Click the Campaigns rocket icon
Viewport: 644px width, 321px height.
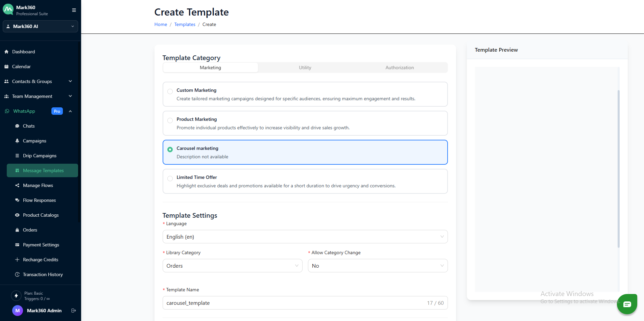click(17, 141)
